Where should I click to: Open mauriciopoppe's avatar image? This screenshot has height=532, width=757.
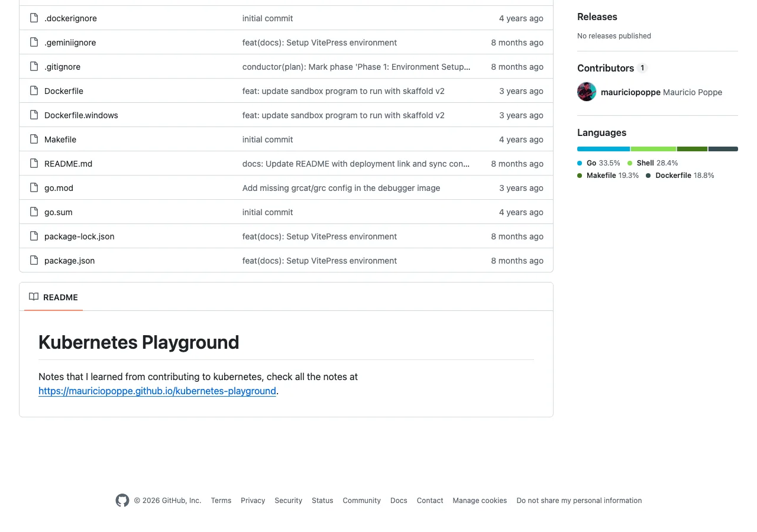pos(587,92)
